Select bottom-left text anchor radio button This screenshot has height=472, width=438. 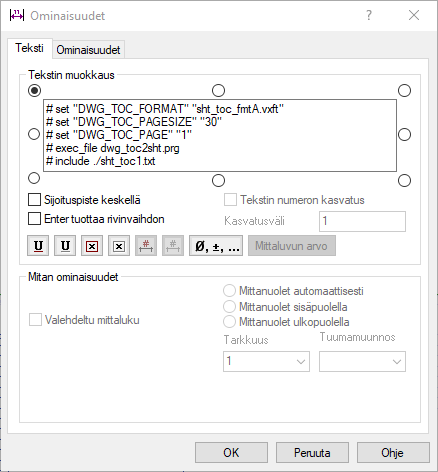pos(34,178)
